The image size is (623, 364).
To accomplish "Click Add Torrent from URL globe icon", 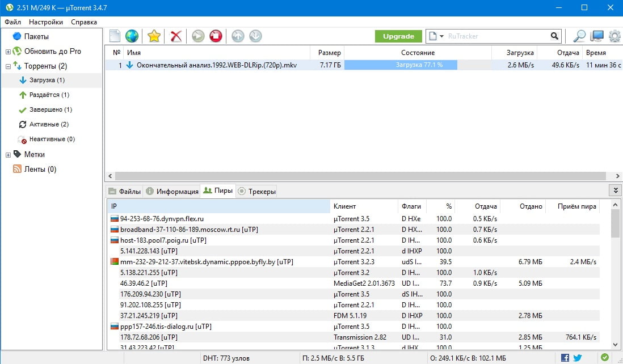I will tap(132, 36).
